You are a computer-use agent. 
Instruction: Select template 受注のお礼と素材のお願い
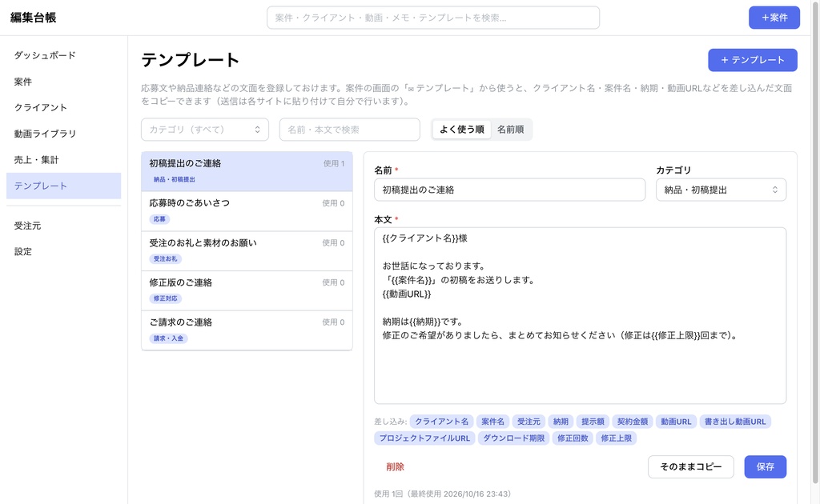(247, 250)
